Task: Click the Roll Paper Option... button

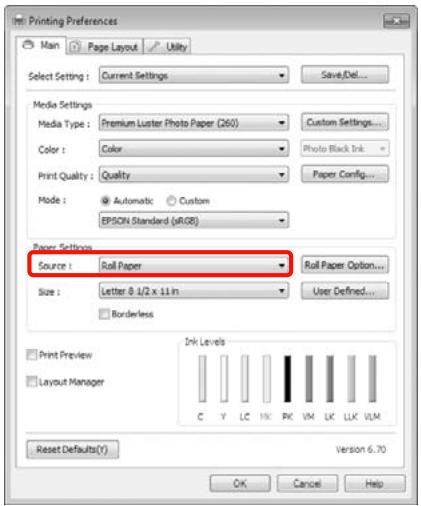Action: [x=345, y=265]
